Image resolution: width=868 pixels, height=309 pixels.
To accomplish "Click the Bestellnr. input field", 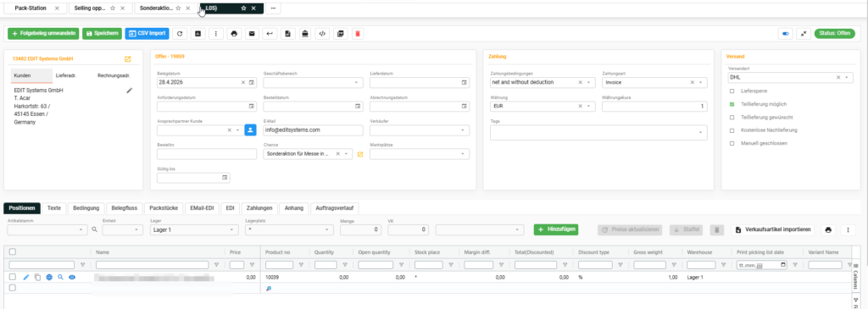I will (207, 154).
